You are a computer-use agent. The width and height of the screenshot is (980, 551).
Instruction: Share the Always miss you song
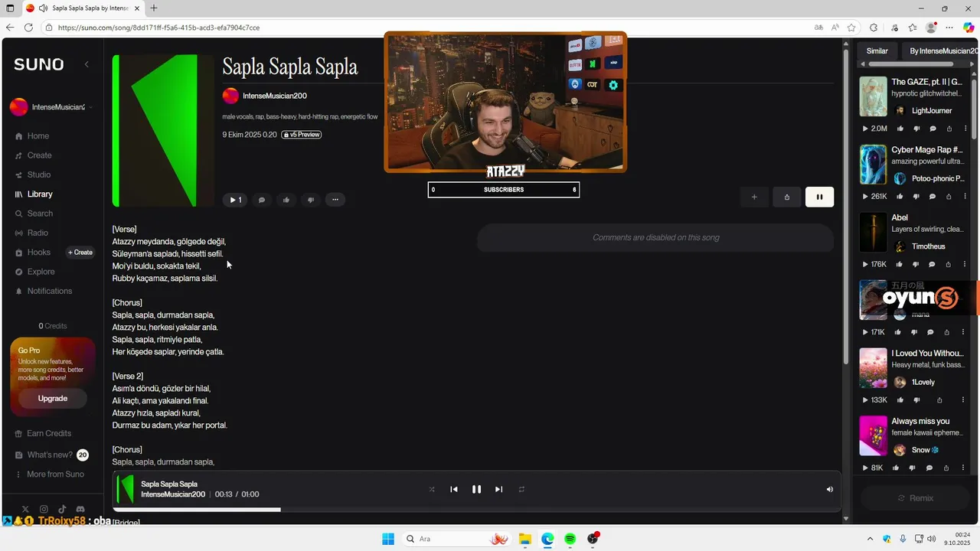[x=947, y=468]
